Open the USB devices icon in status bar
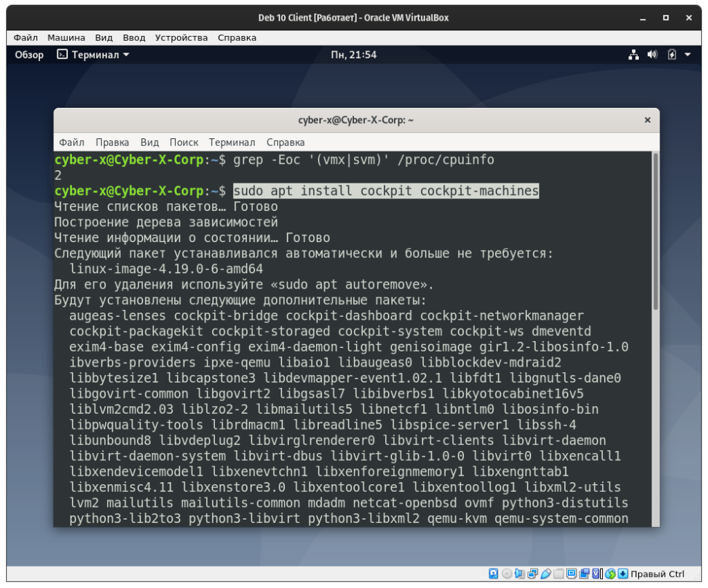This screenshot has width=708, height=588. pyautogui.click(x=546, y=574)
